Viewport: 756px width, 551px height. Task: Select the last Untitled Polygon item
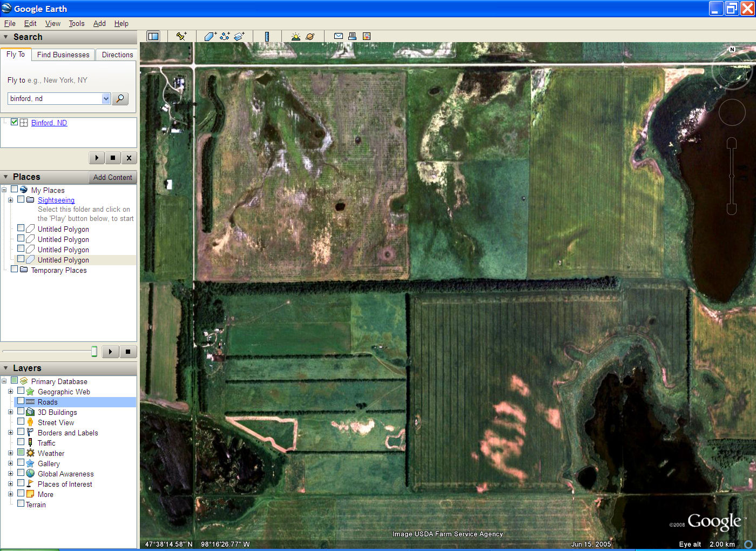(x=63, y=260)
